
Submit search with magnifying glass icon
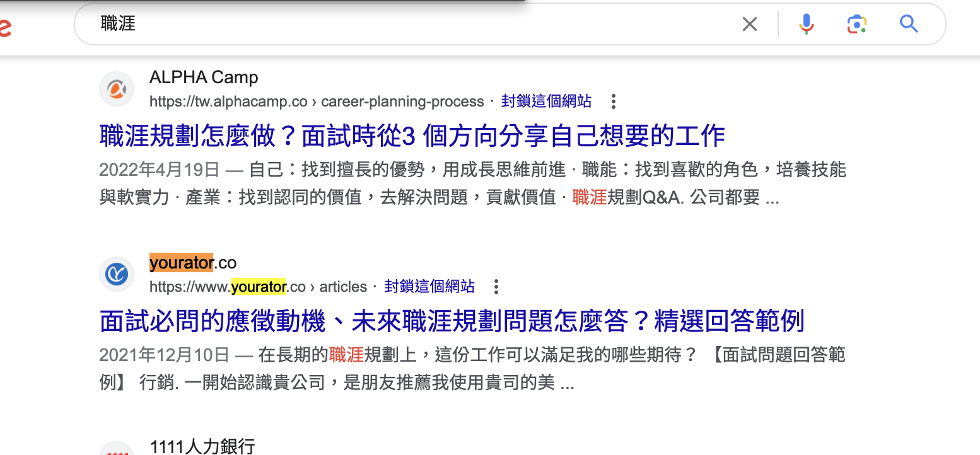[908, 25]
